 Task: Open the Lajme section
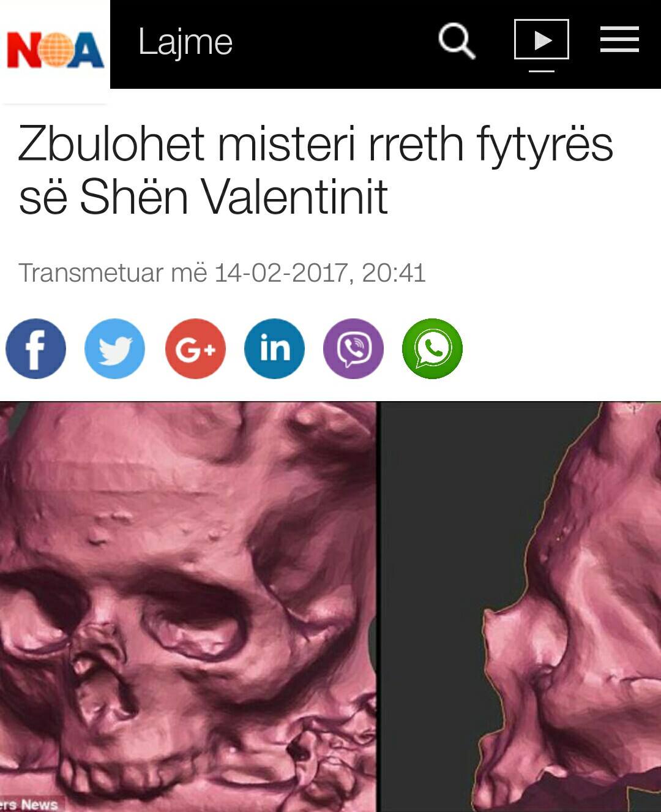coord(185,43)
